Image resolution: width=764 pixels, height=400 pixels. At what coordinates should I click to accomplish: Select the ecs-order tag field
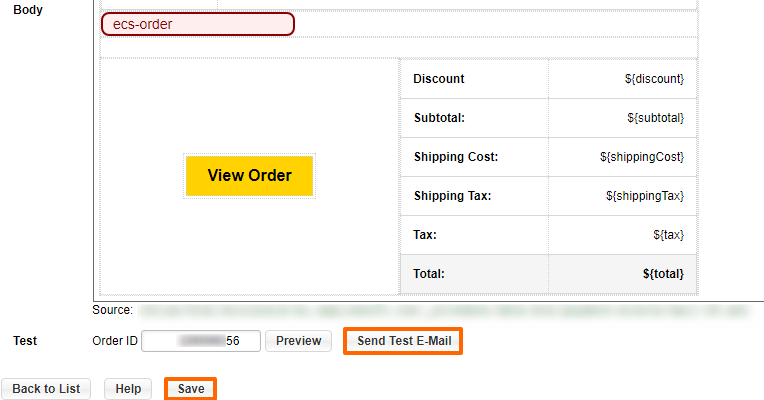point(198,24)
